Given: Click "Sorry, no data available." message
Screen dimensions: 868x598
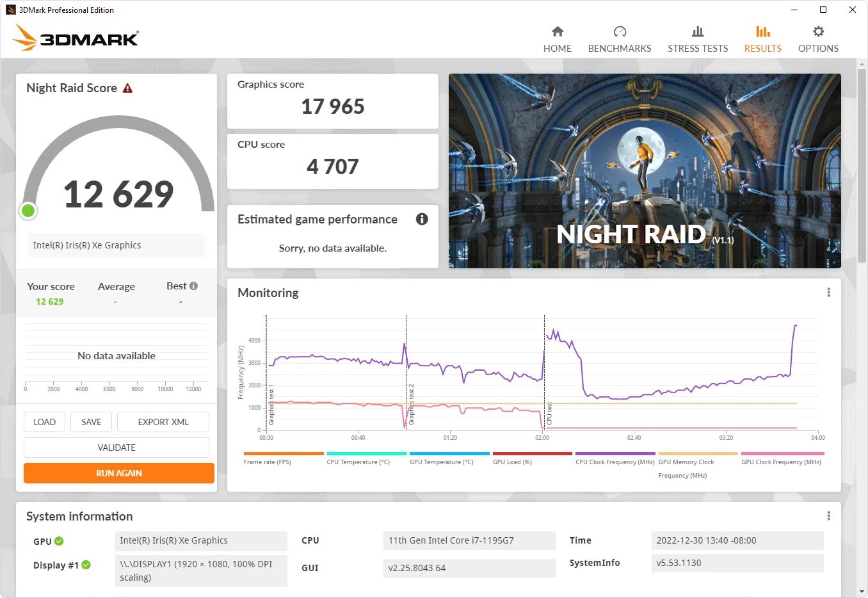Looking at the screenshot, I should (333, 248).
